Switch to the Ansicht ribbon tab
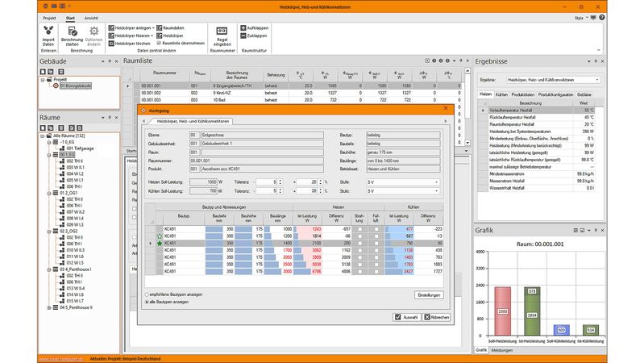This screenshot has height=363, width=644. [x=91, y=16]
